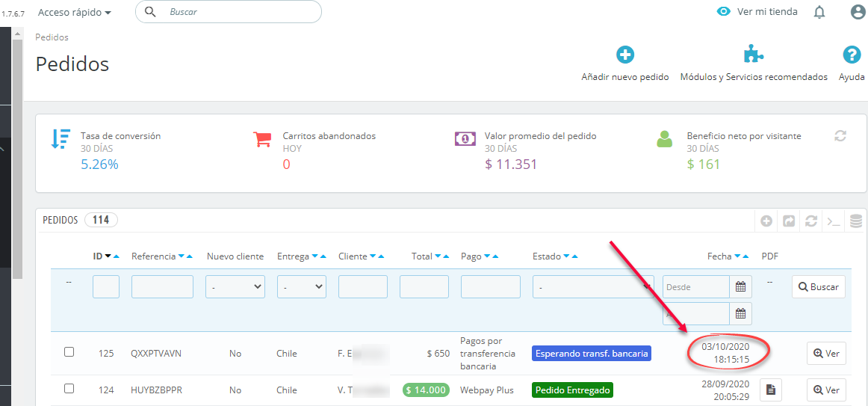Screen dimensions: 868x406
Task: Open the Entrega filter dropdown
Action: point(302,287)
